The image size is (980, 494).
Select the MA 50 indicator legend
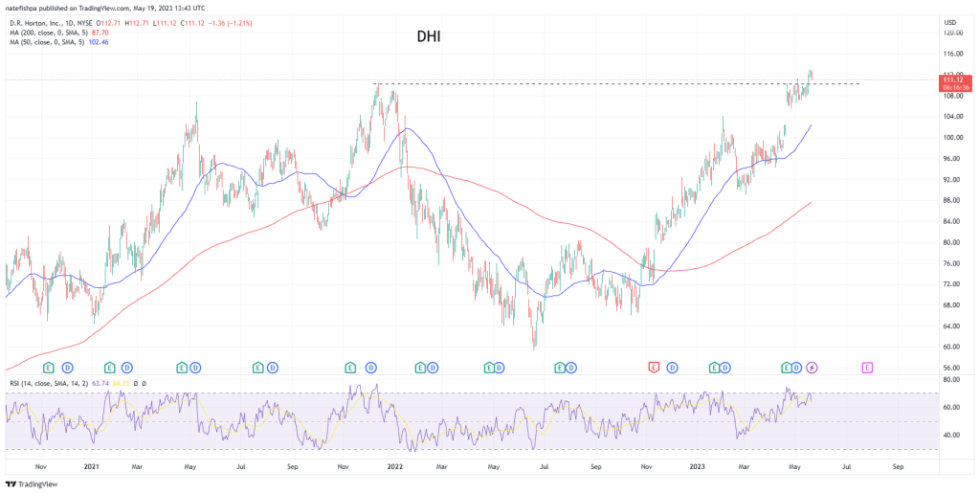(54, 42)
